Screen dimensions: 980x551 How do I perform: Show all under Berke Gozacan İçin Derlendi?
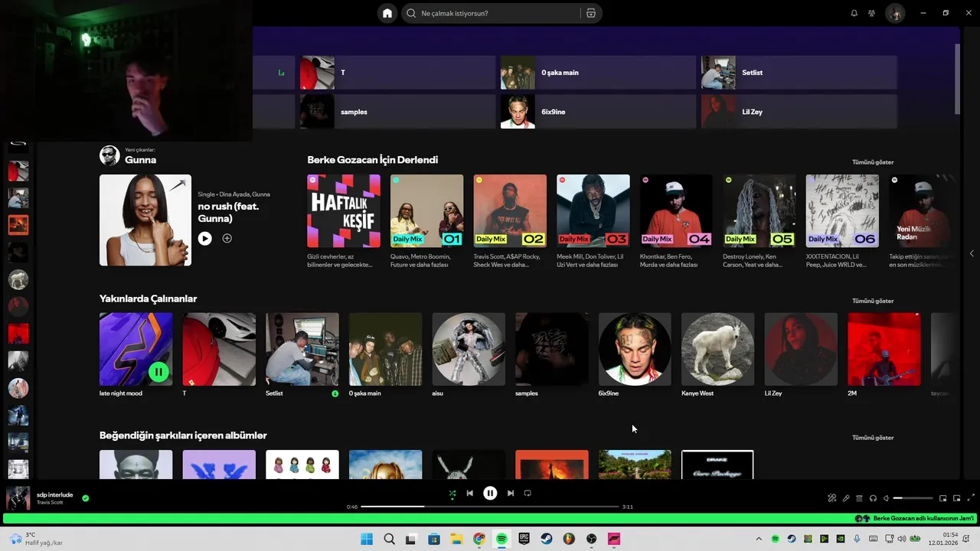coord(873,162)
